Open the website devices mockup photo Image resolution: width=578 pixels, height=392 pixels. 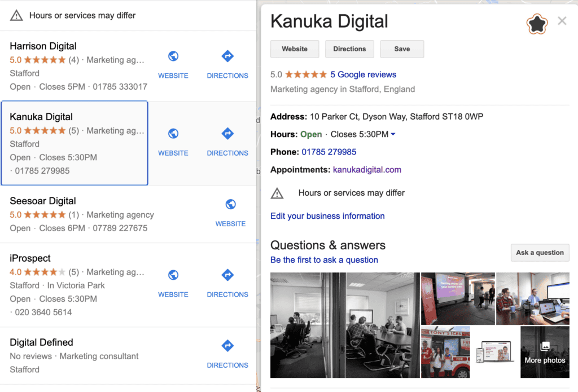495,352
